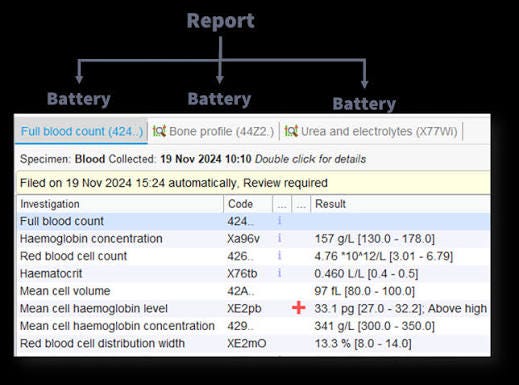
Task: Click the result 97 fL [80.0 - 100.0]
Action: [x=364, y=291]
